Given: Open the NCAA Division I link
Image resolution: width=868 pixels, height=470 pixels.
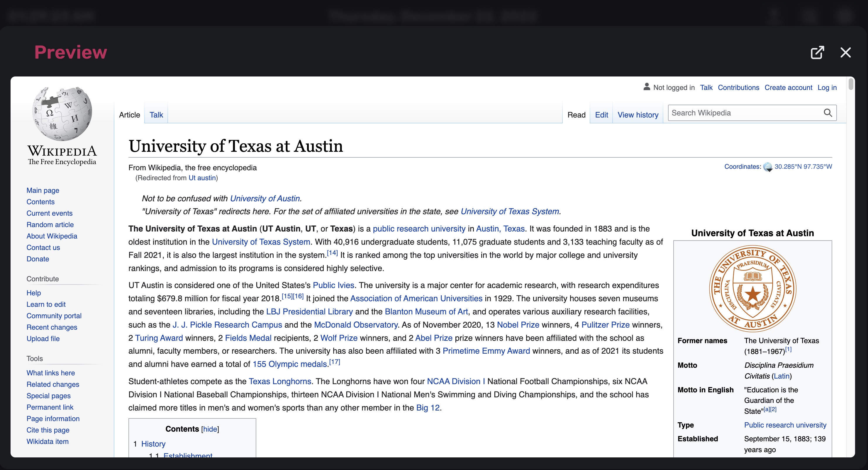Looking at the screenshot, I should tap(456, 382).
